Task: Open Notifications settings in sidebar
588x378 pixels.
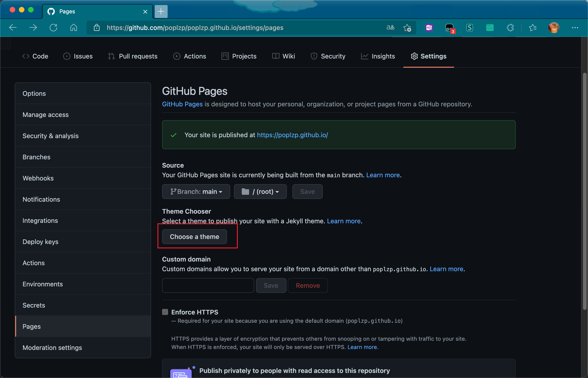Action: pyautogui.click(x=83, y=199)
